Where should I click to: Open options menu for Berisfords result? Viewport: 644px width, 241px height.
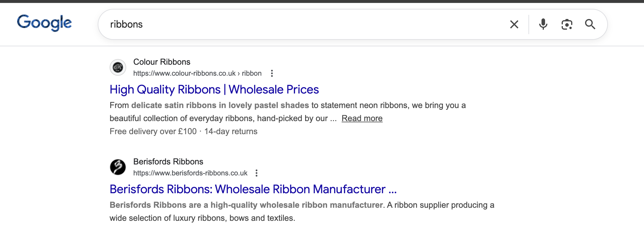coord(257,173)
